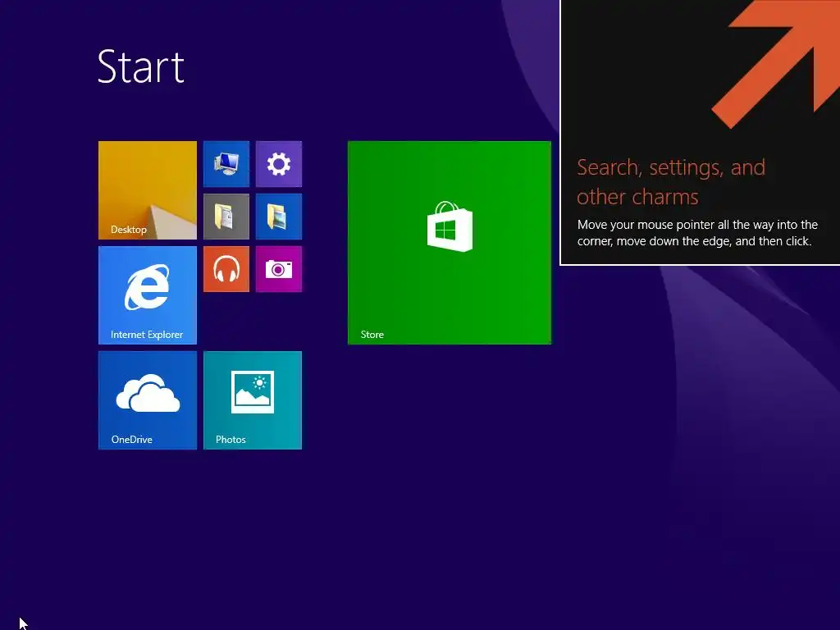Open the OneDrive tile
This screenshot has height=630, width=840.
coord(148,400)
